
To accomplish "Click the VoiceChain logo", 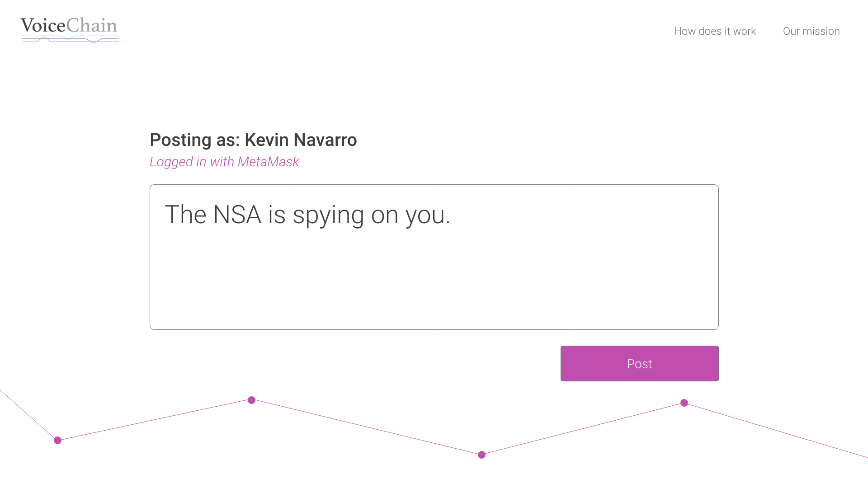I will click(70, 30).
